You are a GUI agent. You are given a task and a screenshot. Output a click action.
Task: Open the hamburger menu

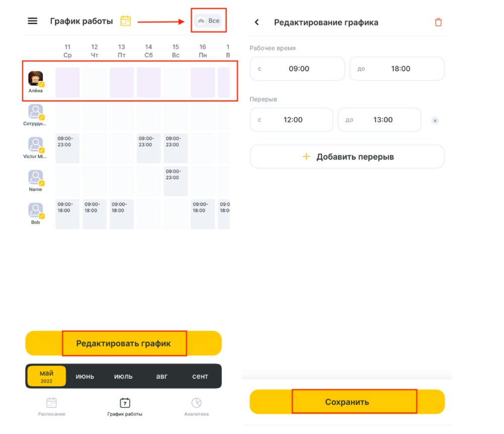tap(32, 21)
